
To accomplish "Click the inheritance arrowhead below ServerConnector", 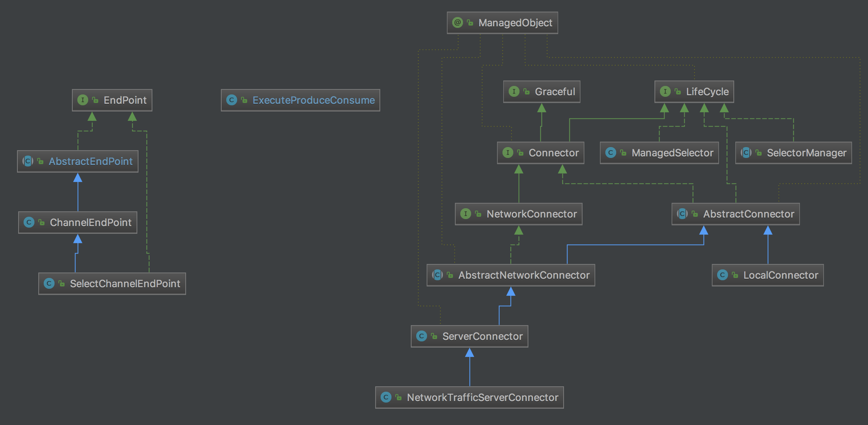I will 470,353.
